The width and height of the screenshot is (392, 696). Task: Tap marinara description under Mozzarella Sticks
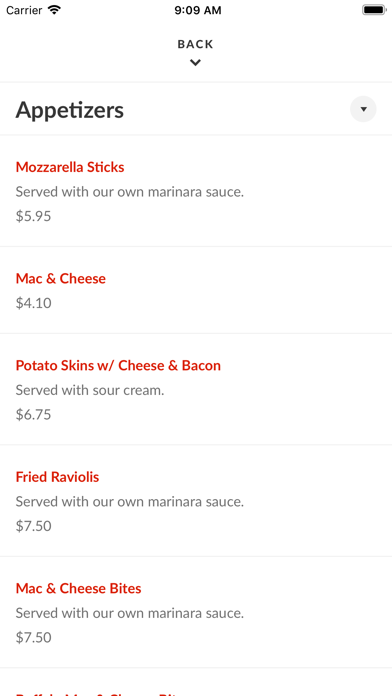pos(130,192)
